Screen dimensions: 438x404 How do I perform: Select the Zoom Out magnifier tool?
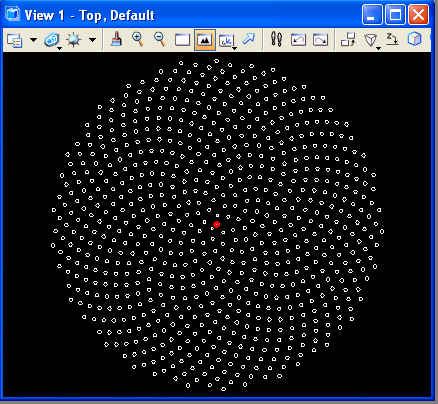pos(160,39)
